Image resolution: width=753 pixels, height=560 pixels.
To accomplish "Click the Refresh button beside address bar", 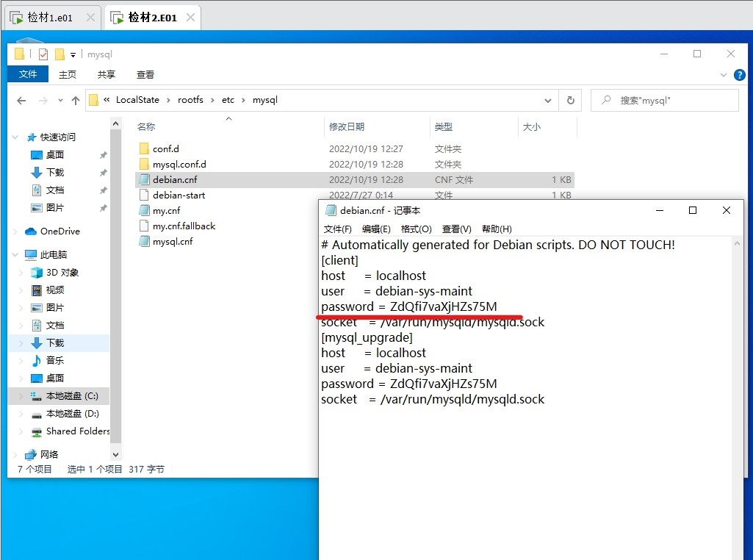I will (x=570, y=101).
